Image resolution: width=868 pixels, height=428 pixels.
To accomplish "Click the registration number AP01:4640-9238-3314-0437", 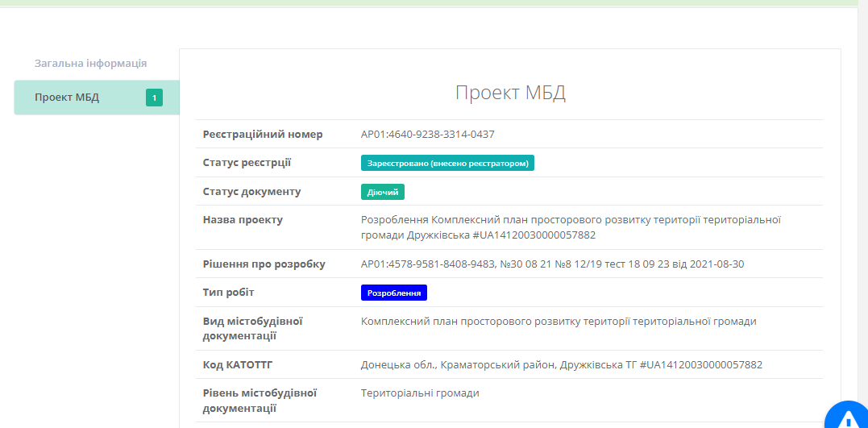I will [x=427, y=134].
